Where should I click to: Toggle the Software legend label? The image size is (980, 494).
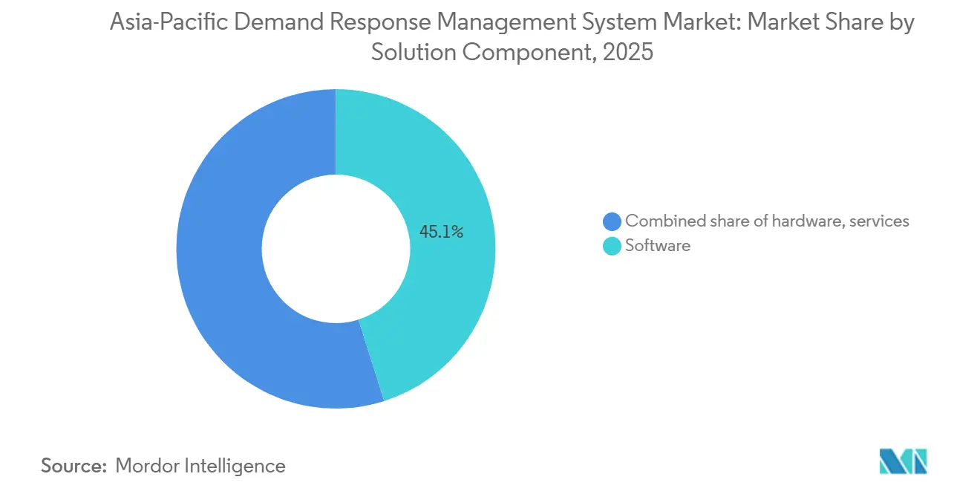pos(658,246)
